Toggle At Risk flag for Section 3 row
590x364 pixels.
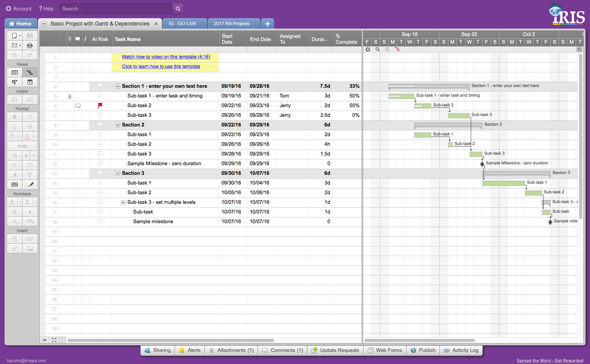[100, 173]
